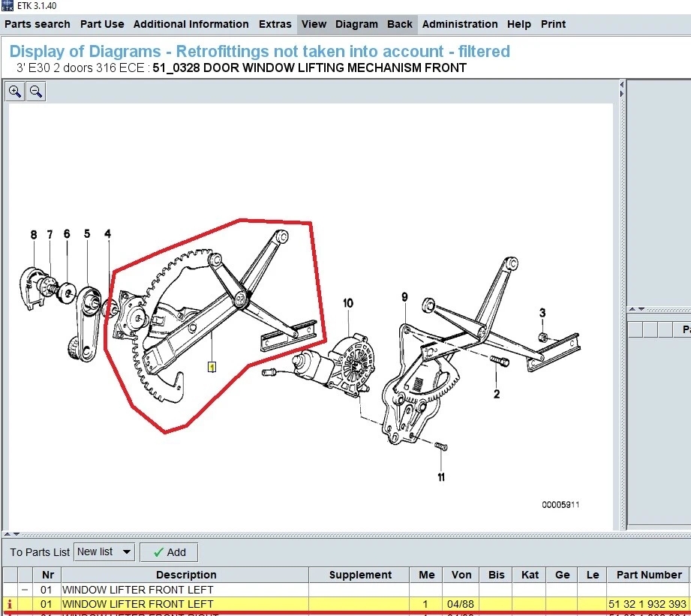
Task: Click part number 51 32 1 932 393
Action: point(647,604)
